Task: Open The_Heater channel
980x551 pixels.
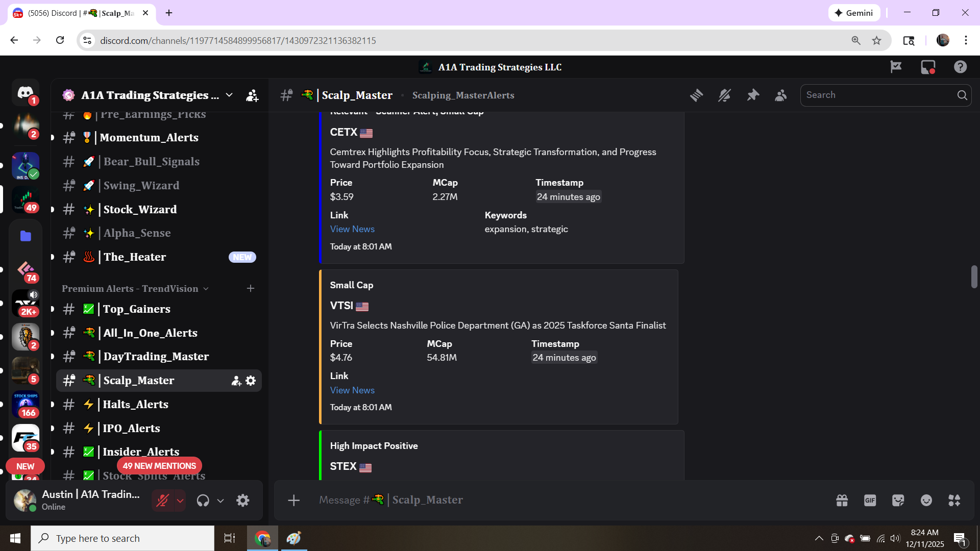Action: click(x=159, y=257)
